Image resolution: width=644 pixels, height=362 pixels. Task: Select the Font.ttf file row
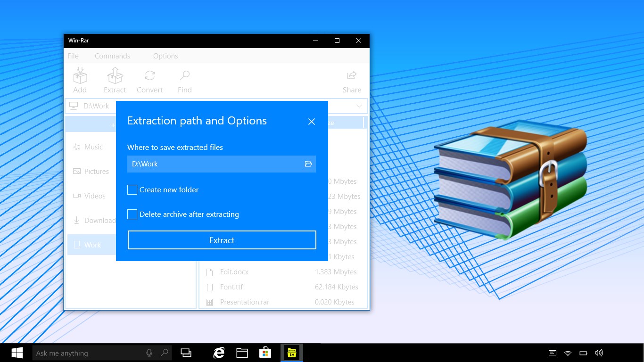[x=283, y=287]
